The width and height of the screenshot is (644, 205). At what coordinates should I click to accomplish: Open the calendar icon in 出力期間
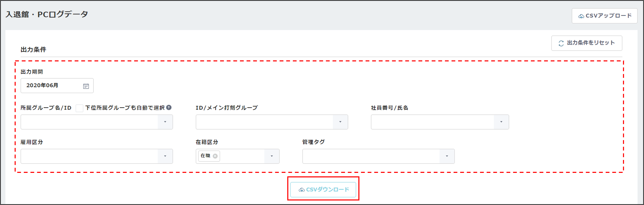[x=86, y=86]
